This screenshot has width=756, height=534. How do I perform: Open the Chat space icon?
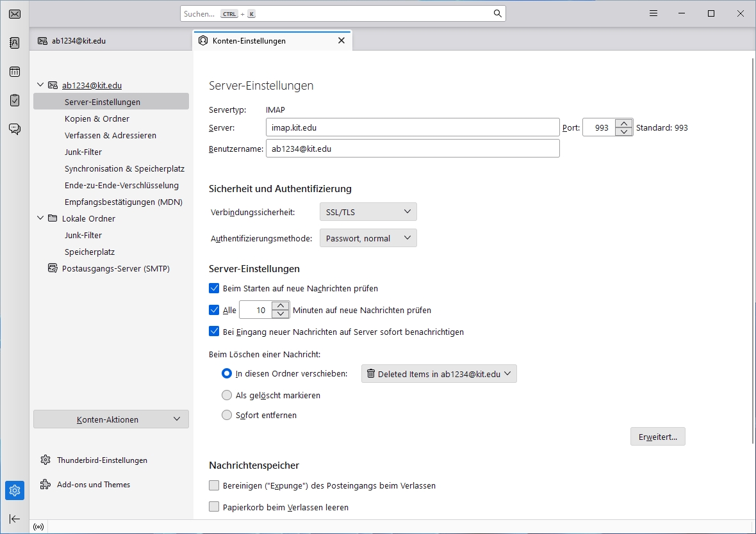14,129
